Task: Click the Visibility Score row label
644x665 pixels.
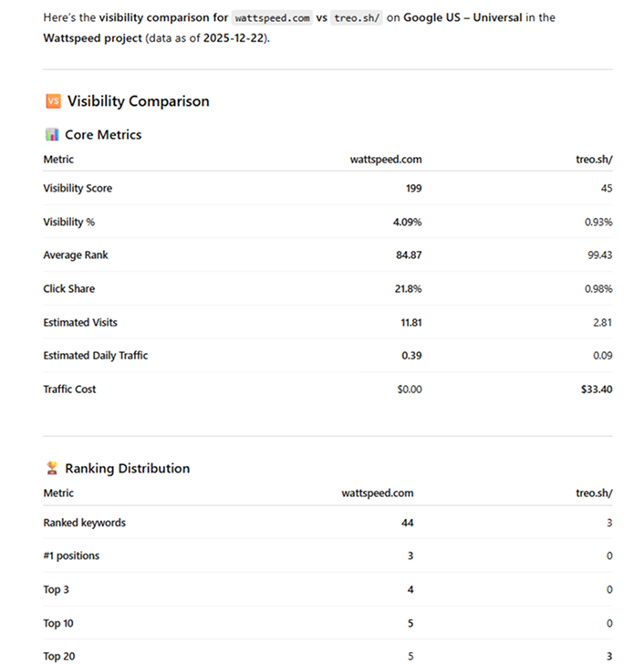Action: 78,189
